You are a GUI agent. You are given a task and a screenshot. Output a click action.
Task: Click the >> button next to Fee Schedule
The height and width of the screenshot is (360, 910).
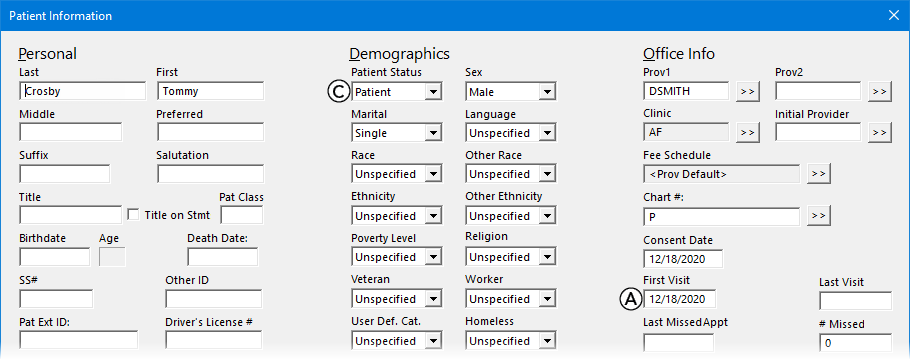click(x=819, y=174)
